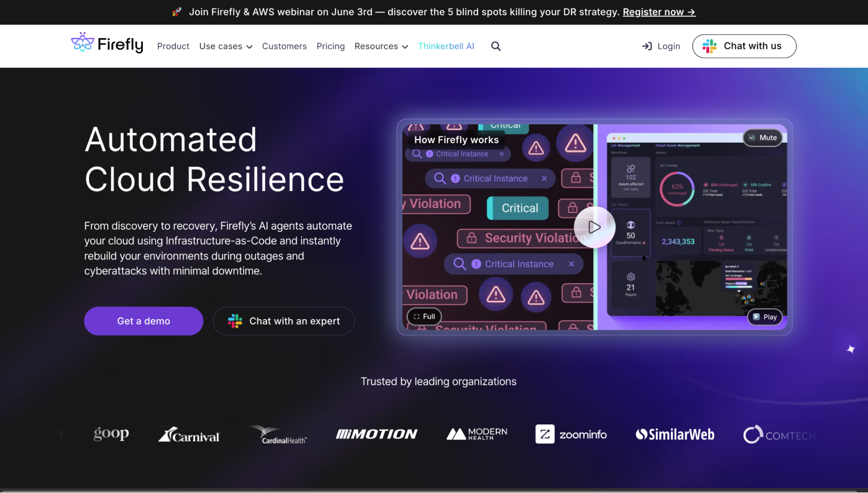Click the 63% unmanaged donut chart in video
The height and width of the screenshot is (493, 868).
[x=677, y=189]
